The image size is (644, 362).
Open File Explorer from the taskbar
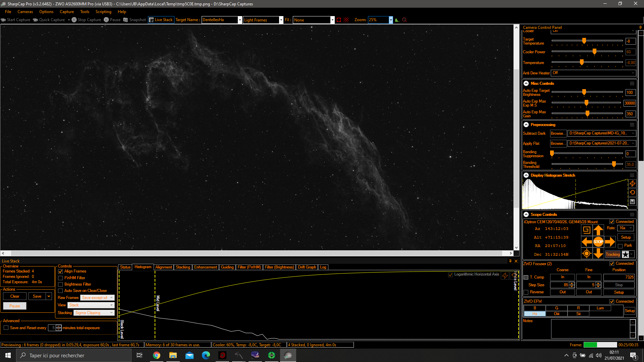point(173,355)
